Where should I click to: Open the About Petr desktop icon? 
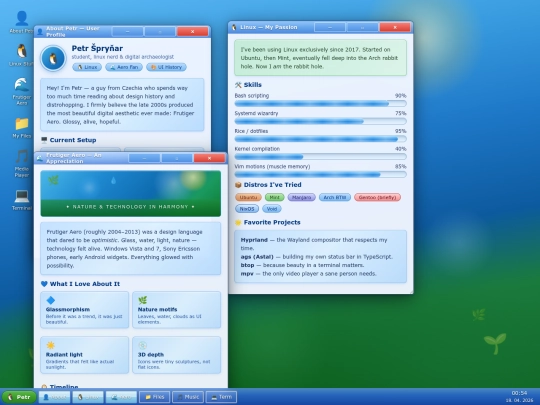point(21,22)
